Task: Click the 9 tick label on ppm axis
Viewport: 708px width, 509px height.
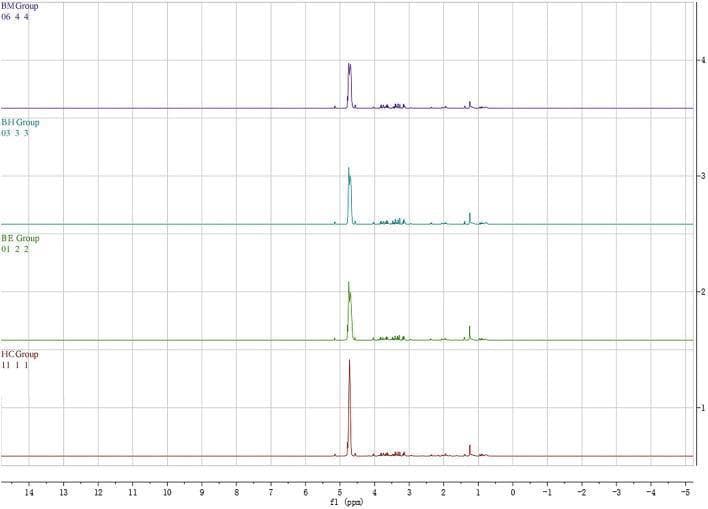Action: pyautogui.click(x=202, y=492)
